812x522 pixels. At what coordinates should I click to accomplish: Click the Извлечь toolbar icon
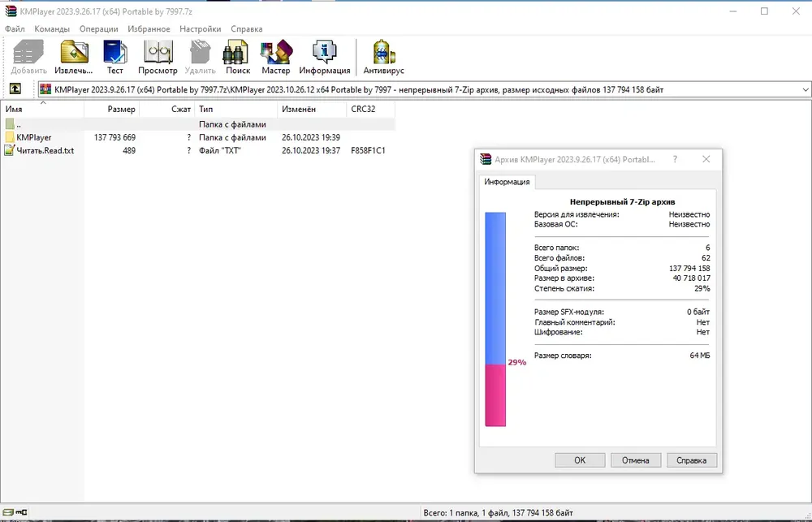tap(74, 52)
